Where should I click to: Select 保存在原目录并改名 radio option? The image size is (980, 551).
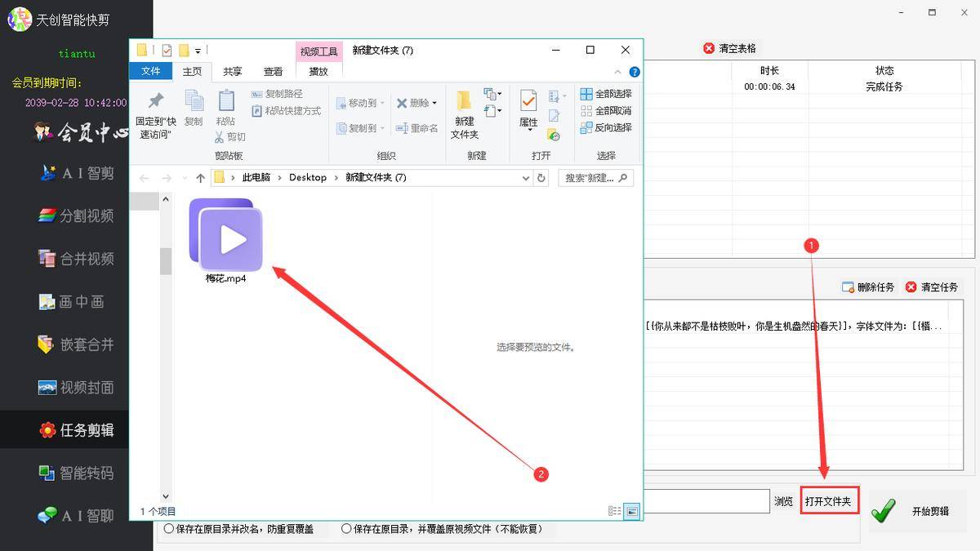(238, 529)
